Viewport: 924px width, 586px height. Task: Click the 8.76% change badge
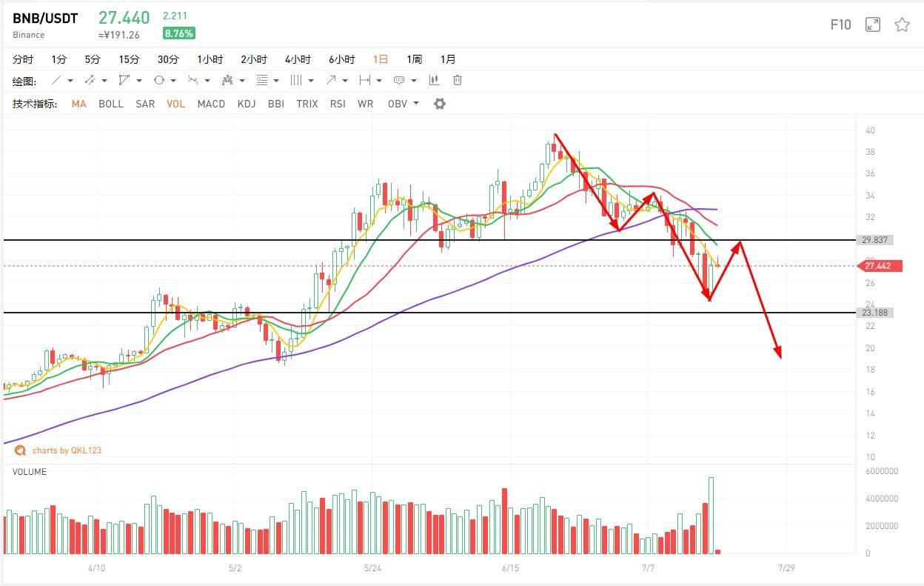179,33
